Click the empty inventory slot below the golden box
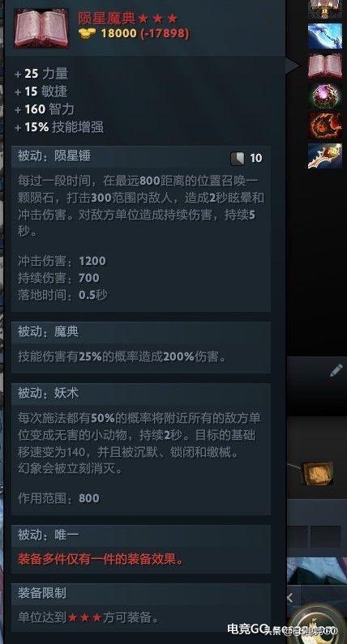347x644 pixels. (325, 536)
